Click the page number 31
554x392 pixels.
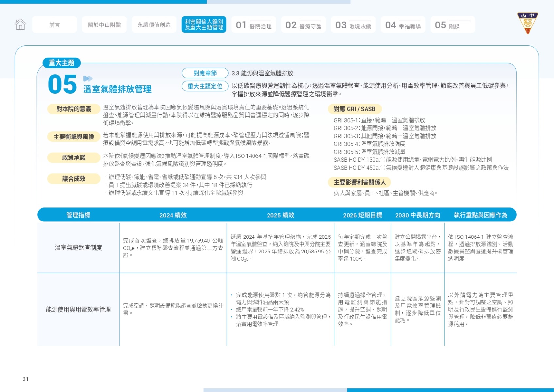[x=25, y=379]
